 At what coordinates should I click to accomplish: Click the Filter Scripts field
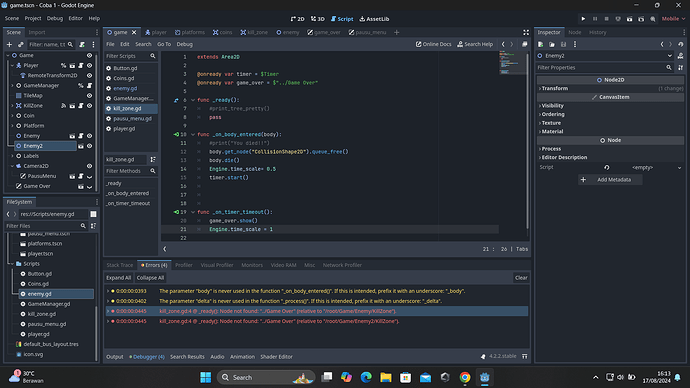coord(131,56)
